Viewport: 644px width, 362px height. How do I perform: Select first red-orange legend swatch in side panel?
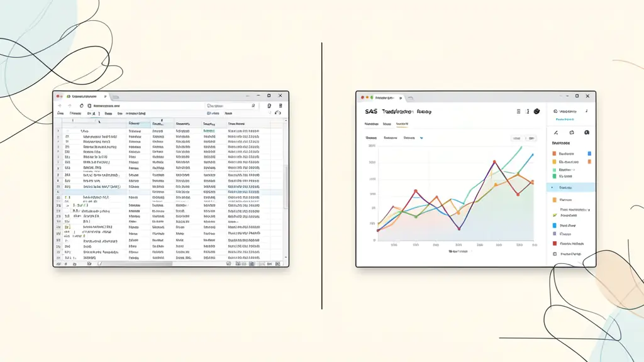click(x=554, y=153)
